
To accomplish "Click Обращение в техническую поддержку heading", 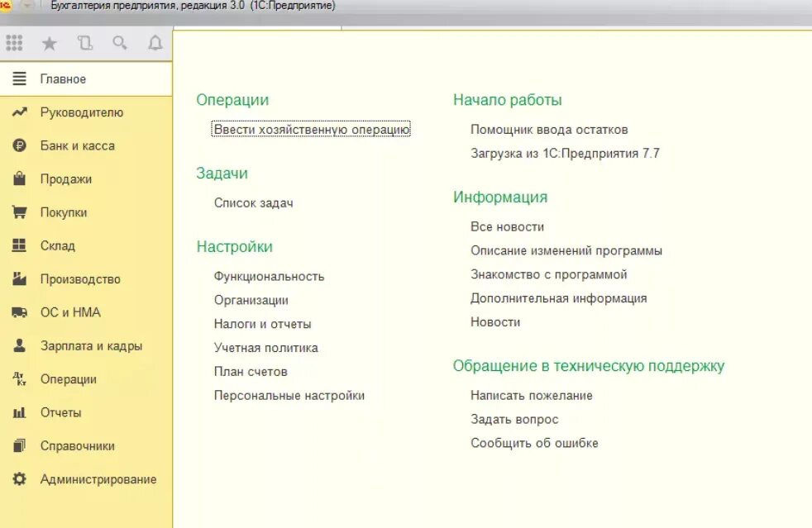I will click(x=589, y=366).
